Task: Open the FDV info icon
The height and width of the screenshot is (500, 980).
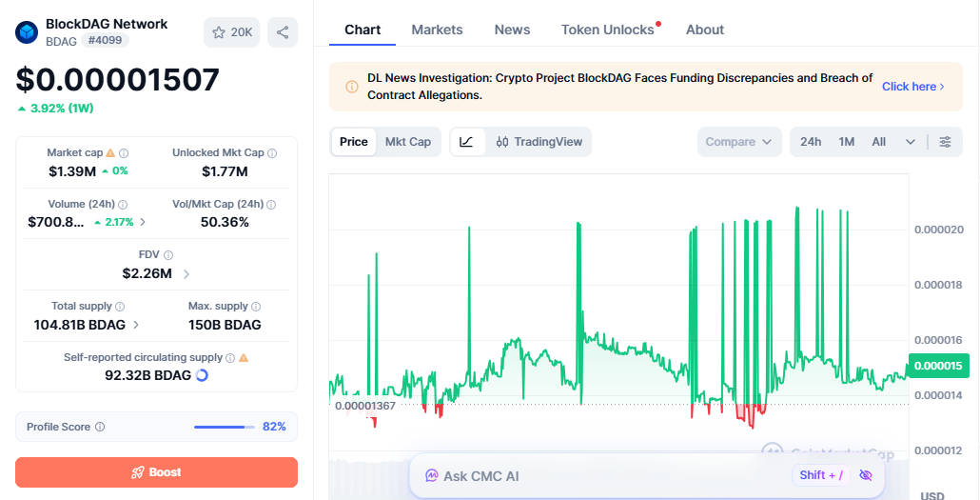Action: pos(168,254)
